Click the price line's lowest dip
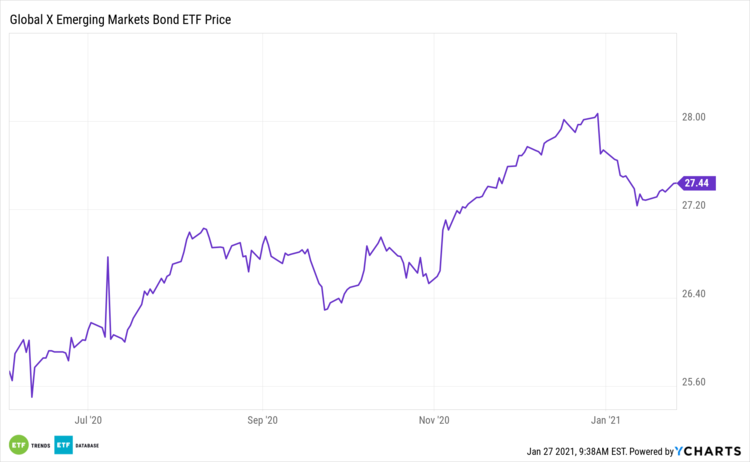This screenshot has width=750, height=462. 32,397
